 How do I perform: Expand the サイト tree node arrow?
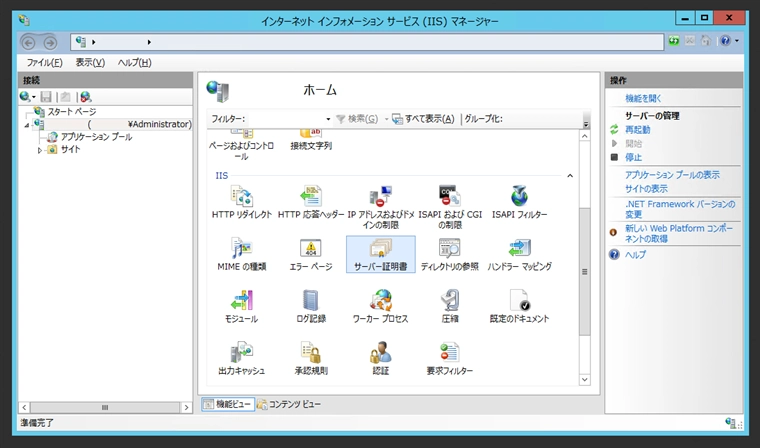pyautogui.click(x=40, y=150)
